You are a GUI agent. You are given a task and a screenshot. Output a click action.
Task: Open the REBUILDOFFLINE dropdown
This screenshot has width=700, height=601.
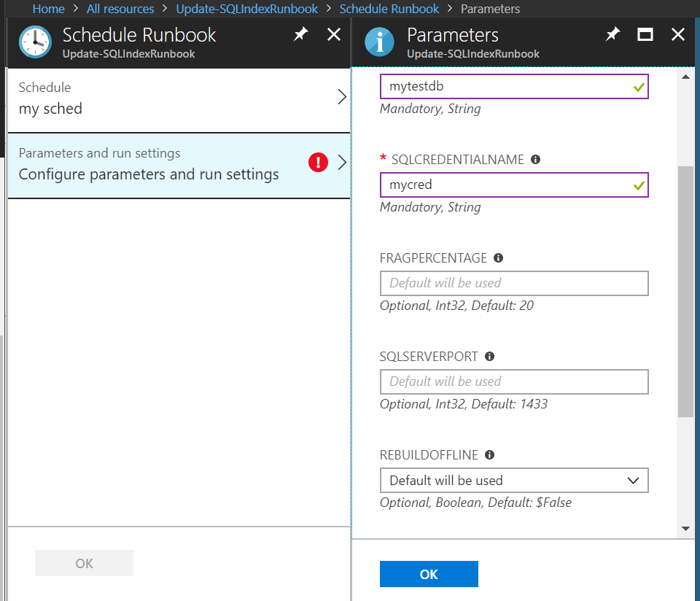tap(514, 481)
